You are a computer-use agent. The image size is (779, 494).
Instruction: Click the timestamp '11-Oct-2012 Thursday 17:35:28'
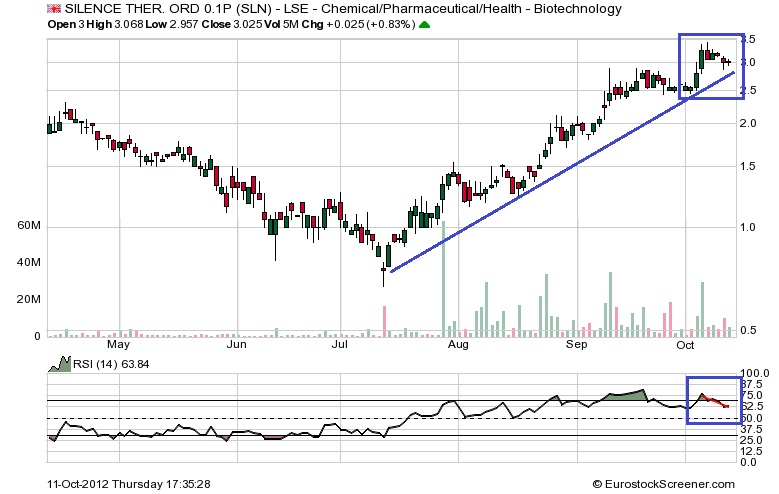pos(129,484)
